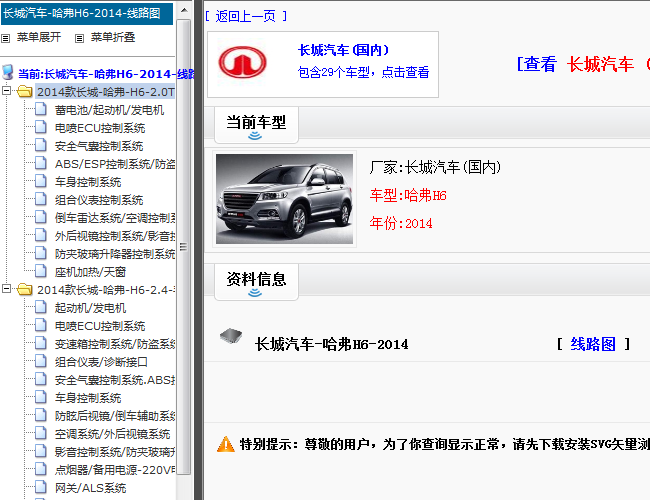Image resolution: width=650 pixels, height=500 pixels.
Task: Click page icon next to 安全气囊控制系统
Action: pos(41,145)
